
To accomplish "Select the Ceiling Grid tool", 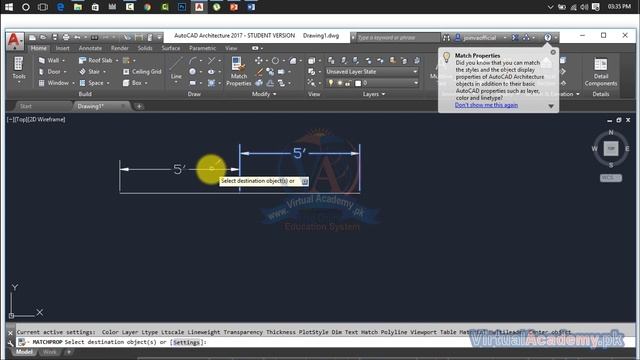I will point(142,71).
